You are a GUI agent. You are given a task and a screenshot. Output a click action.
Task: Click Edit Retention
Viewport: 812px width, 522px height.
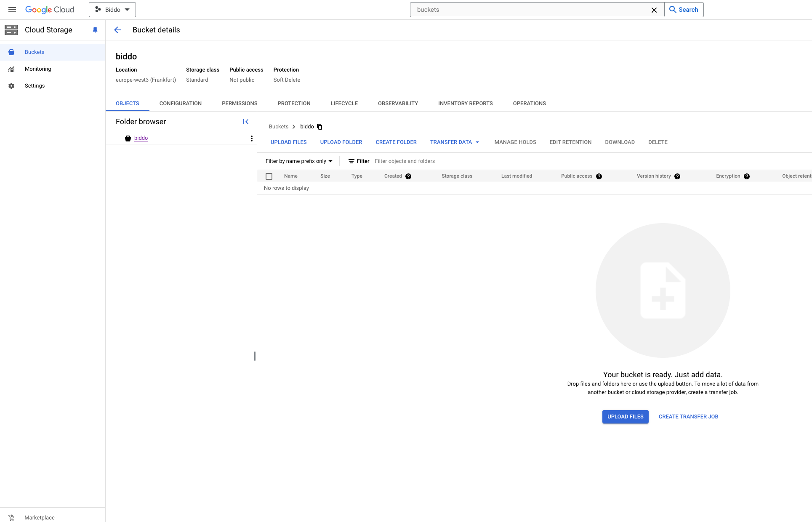click(x=570, y=142)
